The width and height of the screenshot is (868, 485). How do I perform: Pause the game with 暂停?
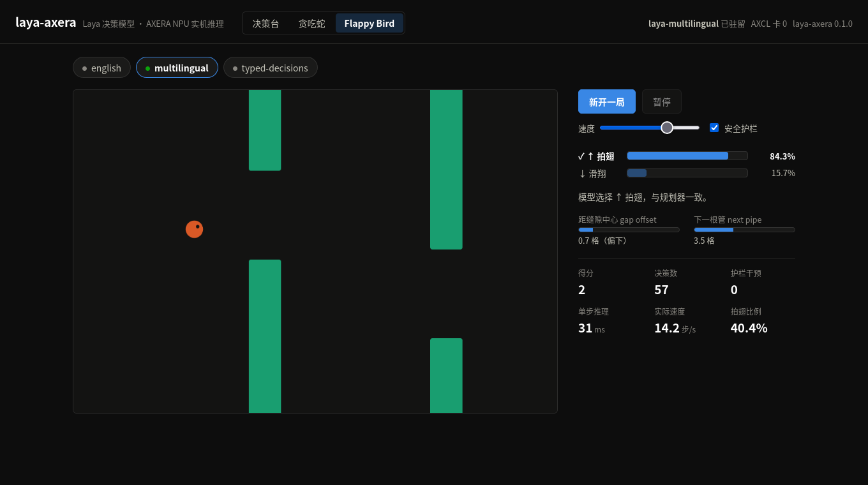(662, 101)
